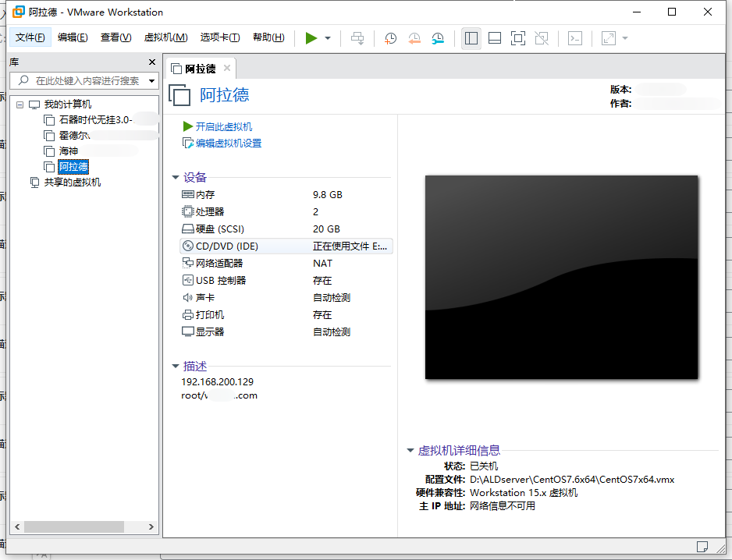Switch to the 阿拉德 tab

201,69
